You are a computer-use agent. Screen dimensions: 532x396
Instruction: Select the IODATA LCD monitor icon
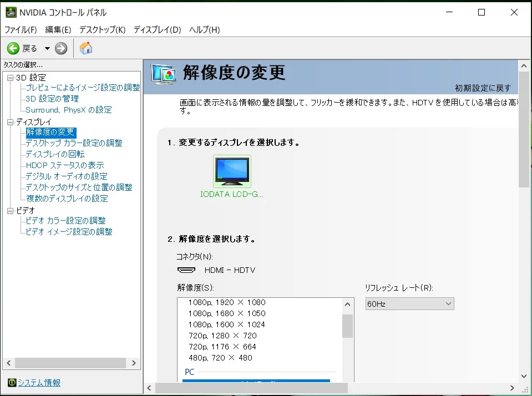(232, 171)
